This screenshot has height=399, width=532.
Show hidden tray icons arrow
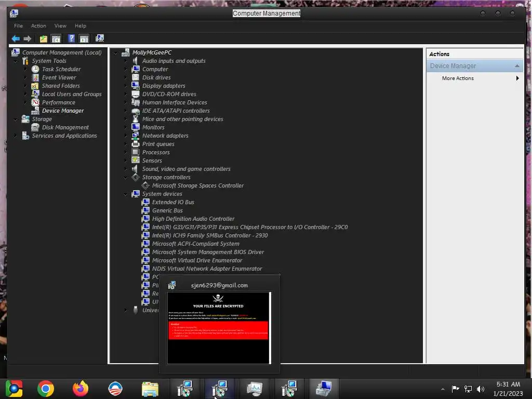click(443, 389)
